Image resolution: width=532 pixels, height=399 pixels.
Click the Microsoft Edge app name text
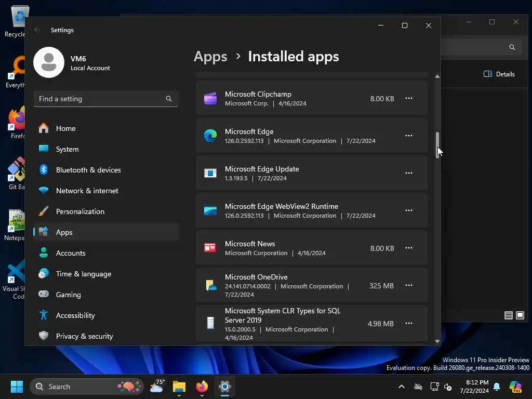(249, 131)
